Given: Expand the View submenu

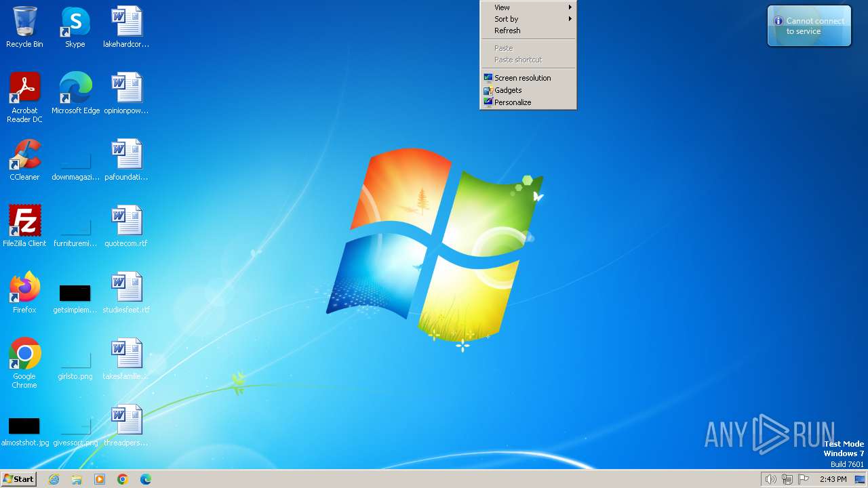Looking at the screenshot, I should tap(528, 7).
